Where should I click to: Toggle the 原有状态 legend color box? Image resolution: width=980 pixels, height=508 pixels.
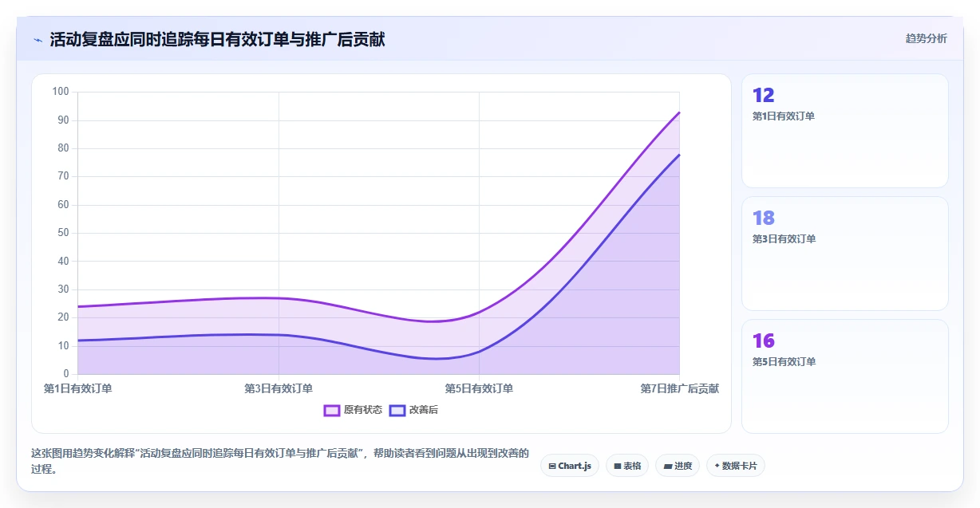click(x=332, y=410)
